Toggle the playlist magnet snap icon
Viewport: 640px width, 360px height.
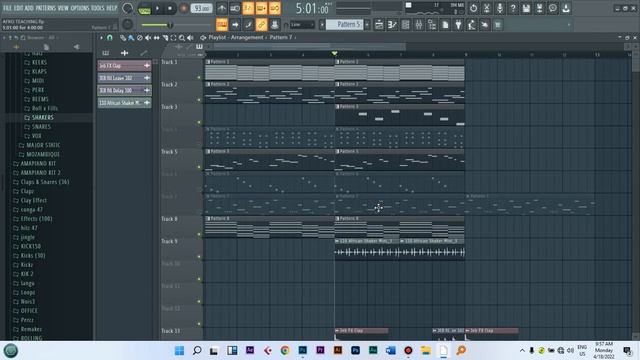click(110, 38)
